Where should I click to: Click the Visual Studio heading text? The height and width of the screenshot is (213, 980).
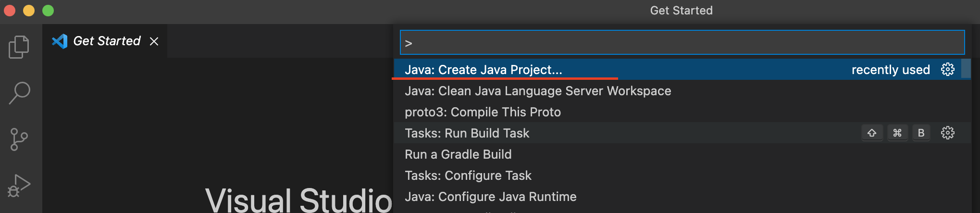tap(299, 200)
